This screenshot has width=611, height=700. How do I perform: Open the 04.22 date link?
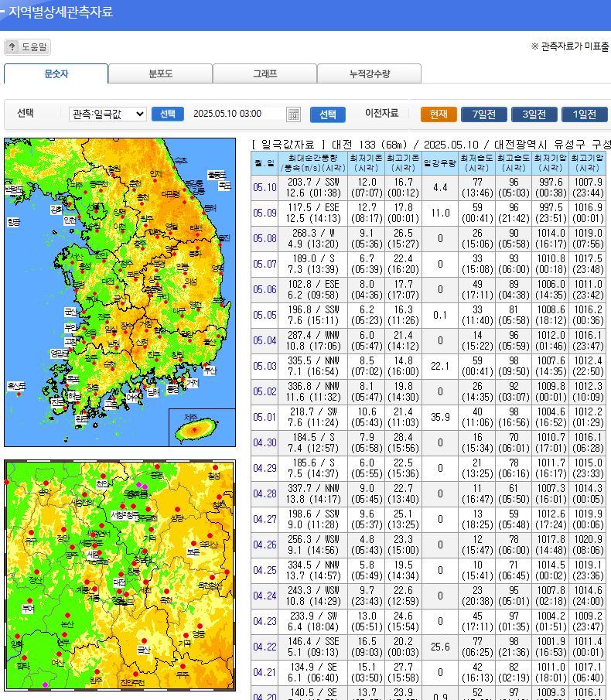[x=265, y=647]
